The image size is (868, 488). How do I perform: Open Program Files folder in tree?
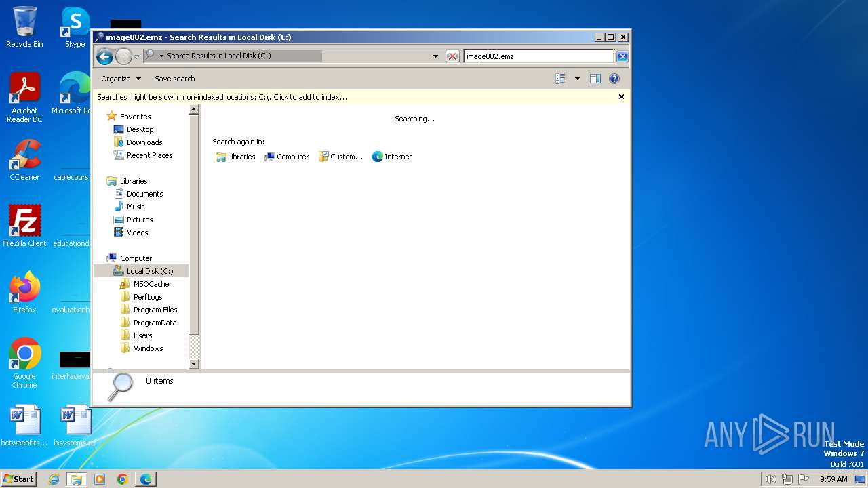(x=155, y=310)
